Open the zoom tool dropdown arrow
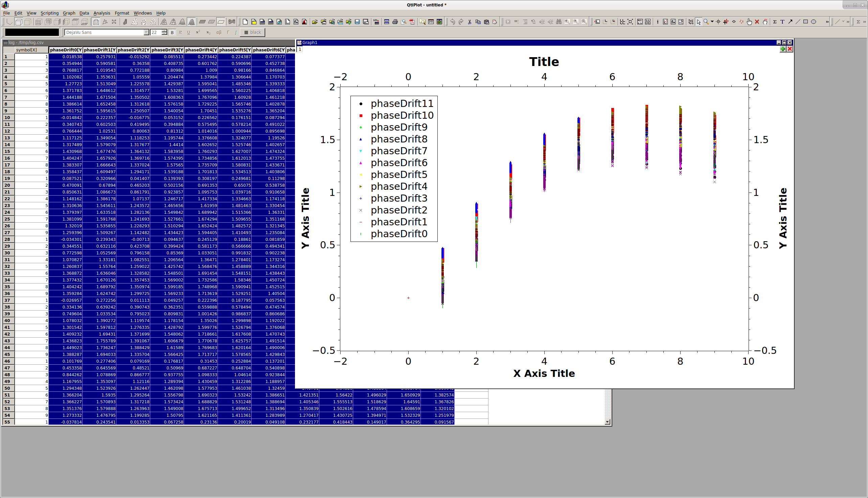 click(712, 22)
